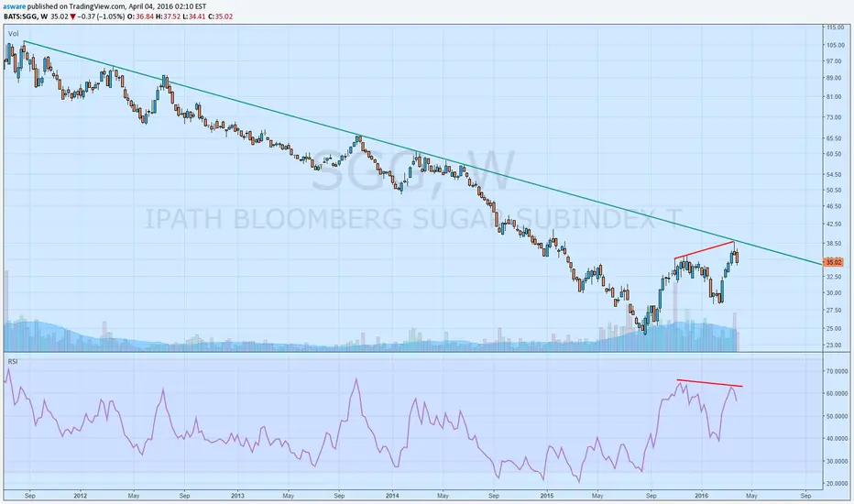Click the 50.0000 RSI axis label
The height and width of the screenshot is (504, 854).
tap(837, 416)
